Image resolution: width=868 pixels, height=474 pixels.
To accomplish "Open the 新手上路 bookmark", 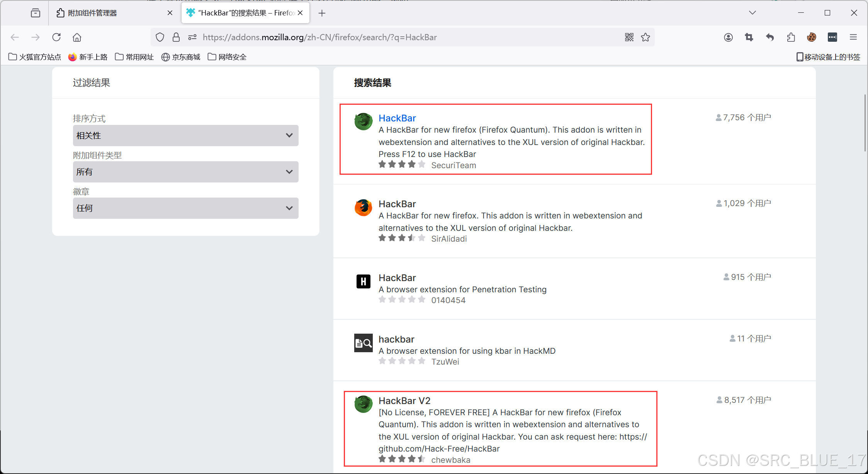I will (88, 57).
